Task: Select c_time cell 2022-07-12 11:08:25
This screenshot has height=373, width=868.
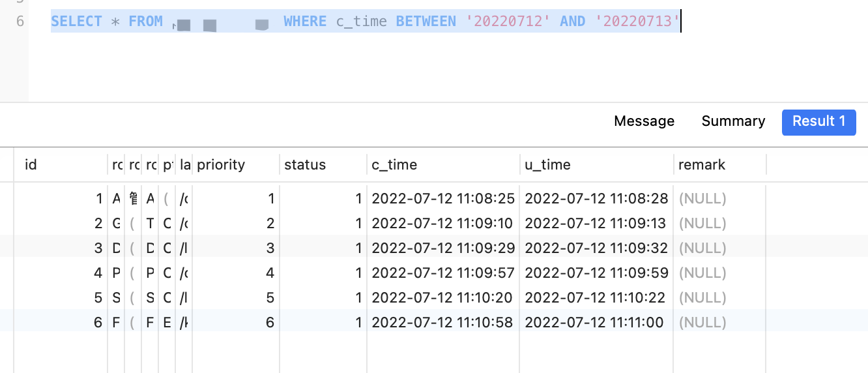Action: point(443,199)
